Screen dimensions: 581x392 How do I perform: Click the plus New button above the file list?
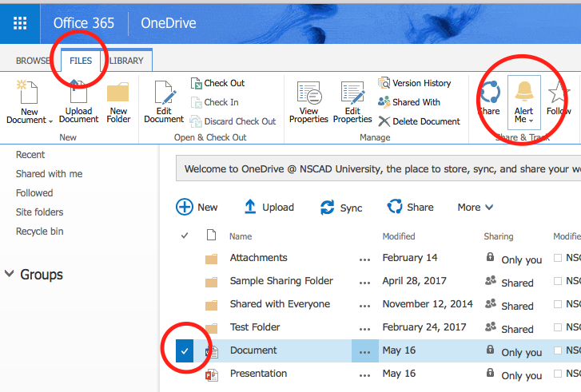coord(197,207)
